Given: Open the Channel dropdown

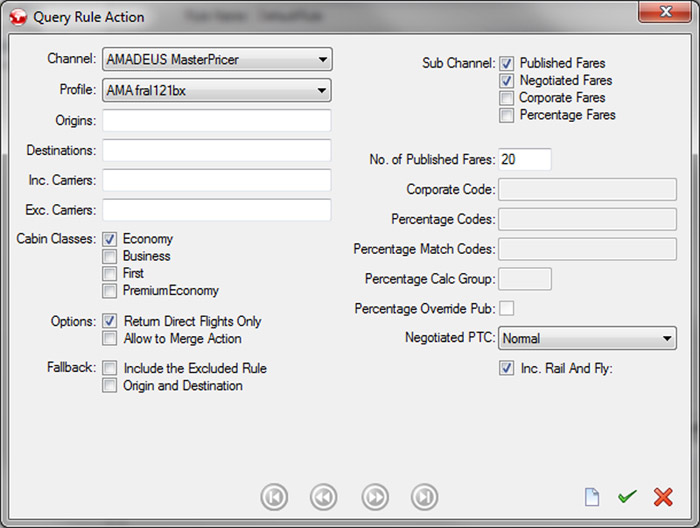Looking at the screenshot, I should point(217,59).
